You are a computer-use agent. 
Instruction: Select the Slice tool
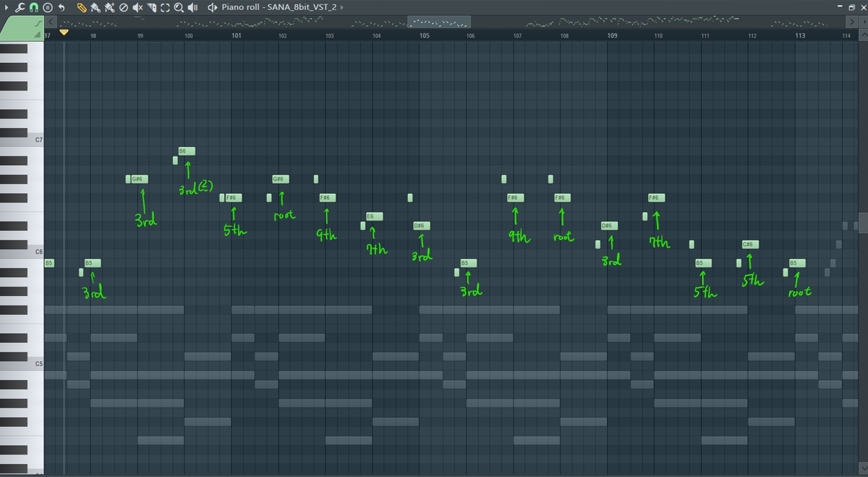[x=151, y=7]
